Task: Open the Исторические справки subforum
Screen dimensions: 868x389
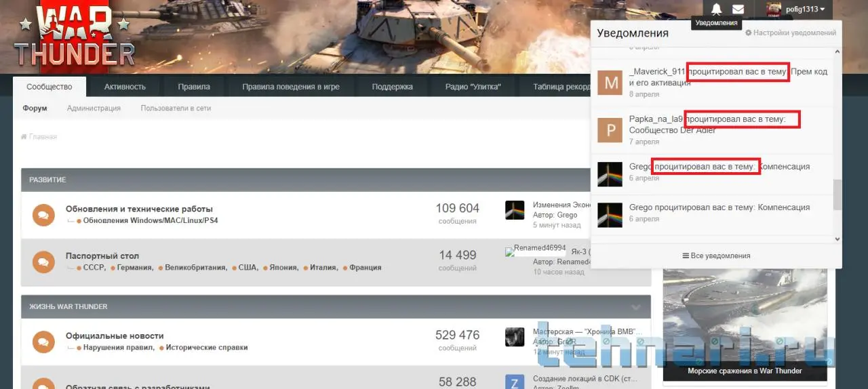Action: click(206, 348)
